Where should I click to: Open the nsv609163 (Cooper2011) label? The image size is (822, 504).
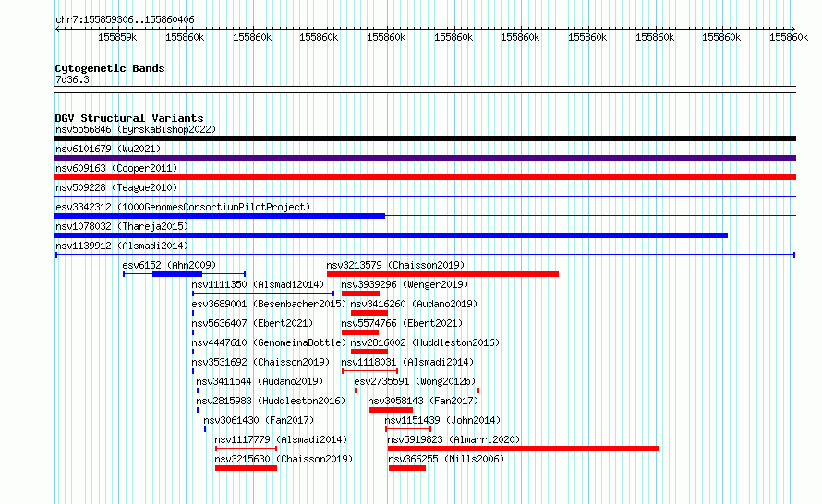(116, 168)
